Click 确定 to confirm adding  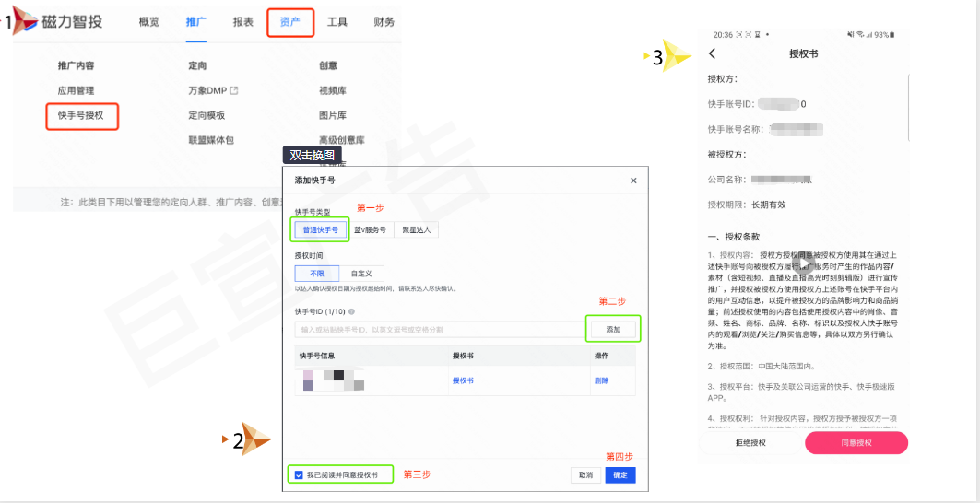(620, 474)
